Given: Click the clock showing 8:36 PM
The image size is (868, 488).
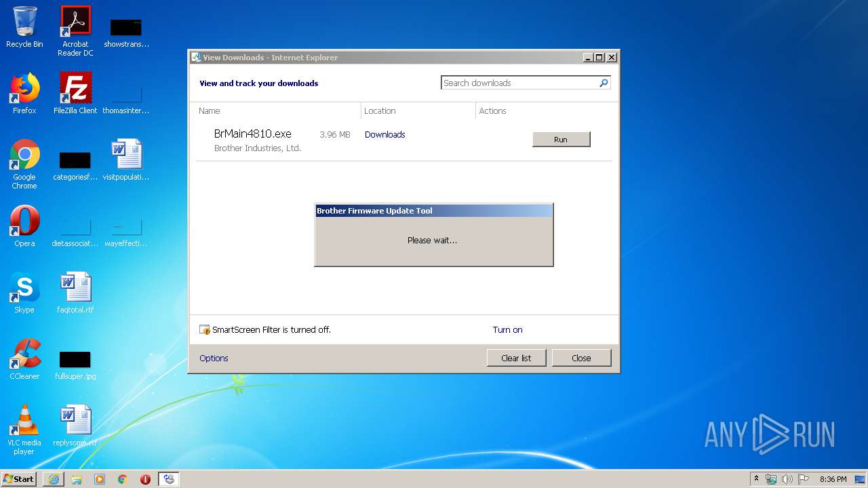Looking at the screenshot, I should click(x=833, y=479).
